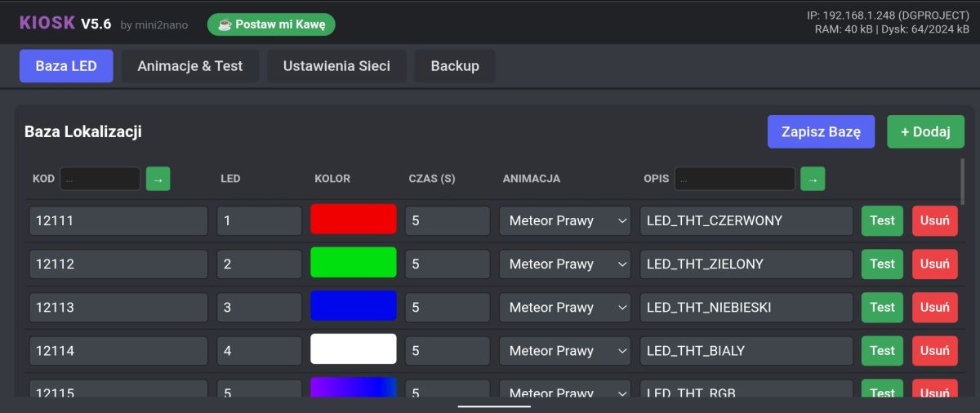980x413 pixels.
Task: Focus the OPIS search input field
Action: (734, 178)
